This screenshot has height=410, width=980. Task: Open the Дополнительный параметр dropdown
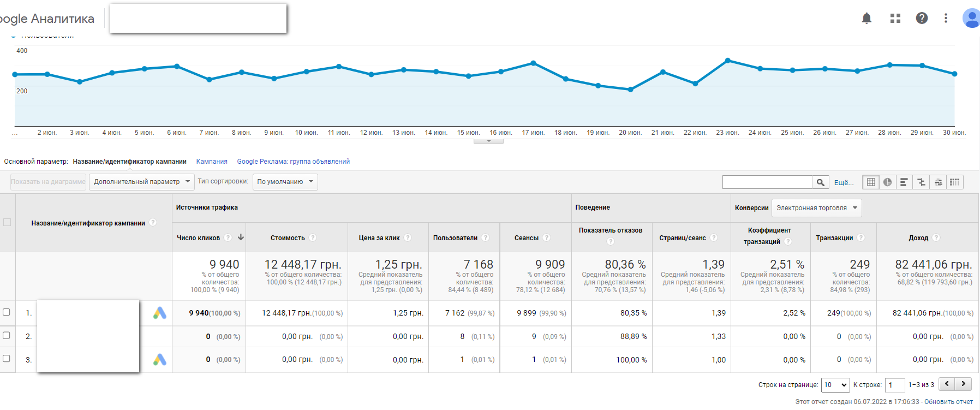(x=142, y=182)
